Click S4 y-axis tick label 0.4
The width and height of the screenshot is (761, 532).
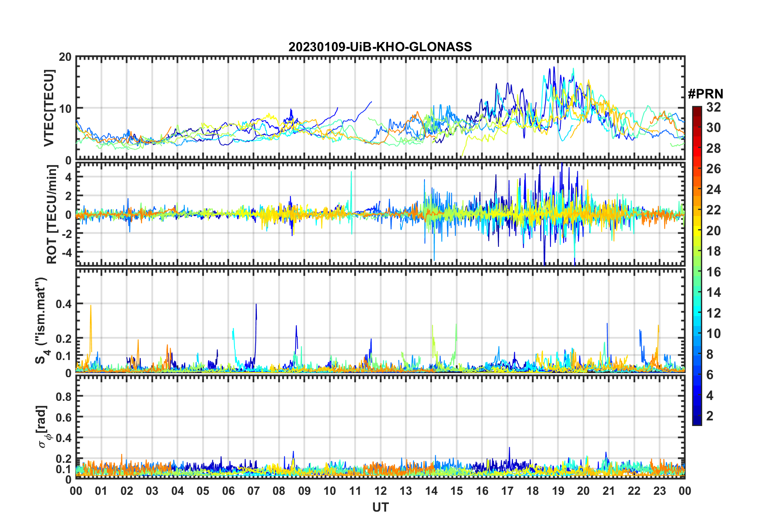tap(64, 304)
